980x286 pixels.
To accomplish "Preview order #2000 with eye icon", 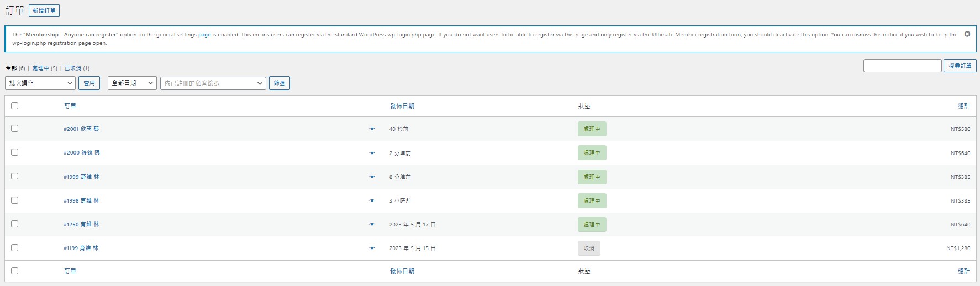I will (x=372, y=153).
